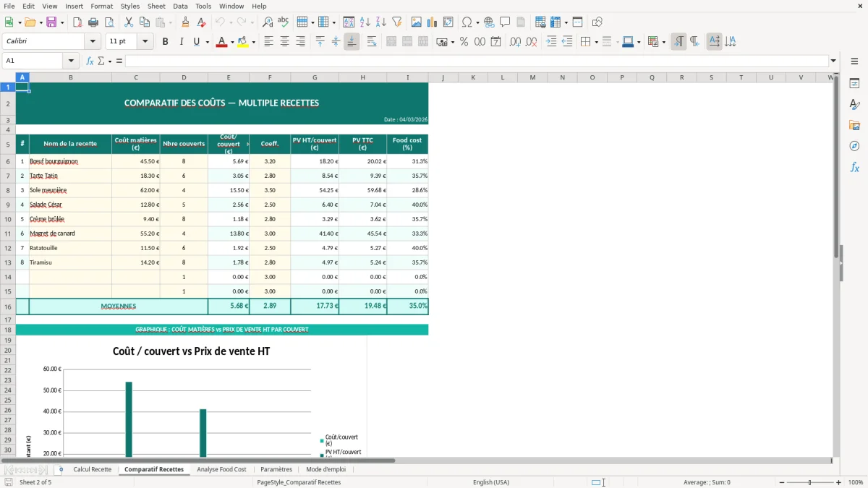Toggle Align Right
868x488 pixels.
(300, 42)
